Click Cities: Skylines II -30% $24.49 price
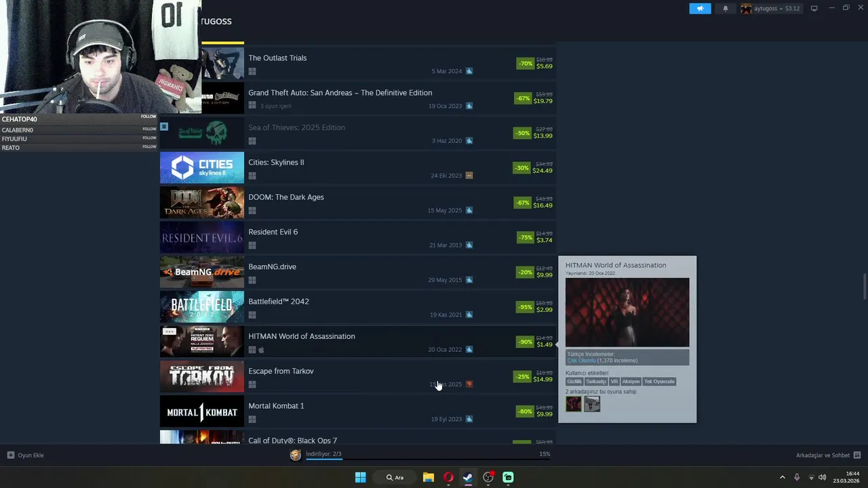This screenshot has height=488, width=868. 532,167
